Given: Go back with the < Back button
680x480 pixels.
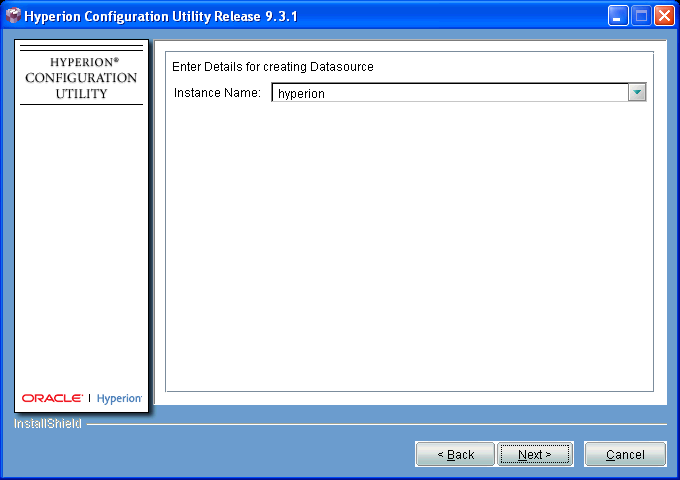Looking at the screenshot, I should 455,454.
